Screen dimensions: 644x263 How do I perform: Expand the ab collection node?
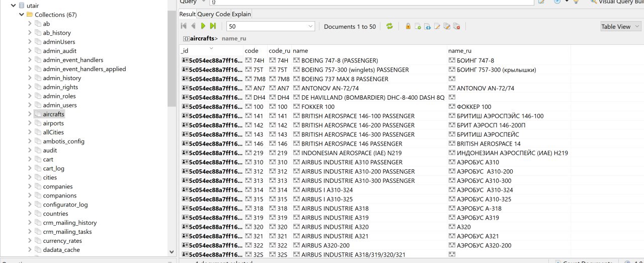click(30, 24)
